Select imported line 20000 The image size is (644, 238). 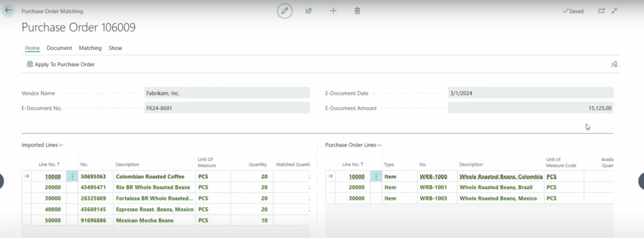click(x=53, y=188)
